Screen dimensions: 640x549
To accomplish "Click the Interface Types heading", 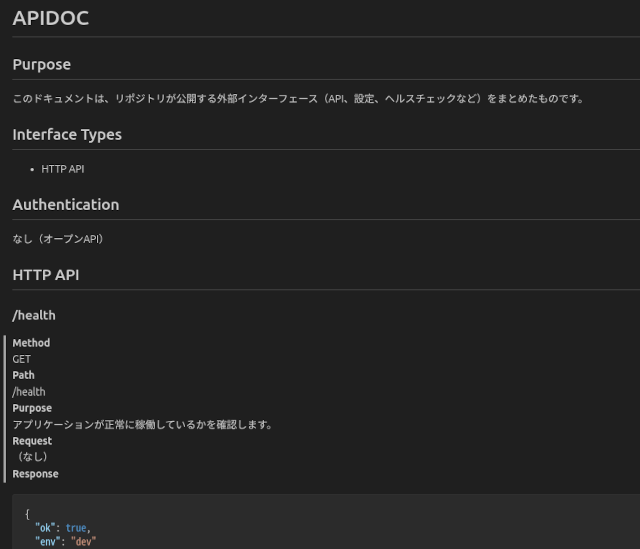I will coord(67,134).
